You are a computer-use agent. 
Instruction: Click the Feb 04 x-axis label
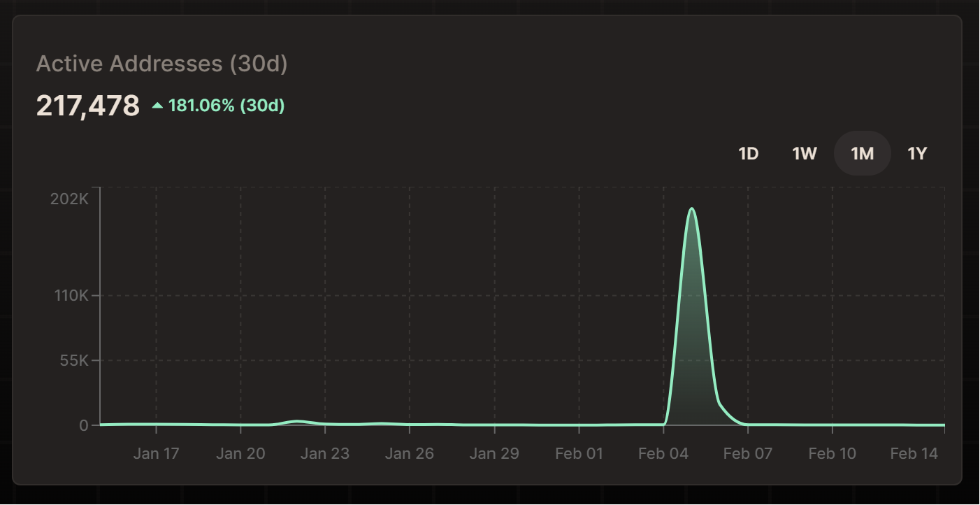tap(663, 453)
